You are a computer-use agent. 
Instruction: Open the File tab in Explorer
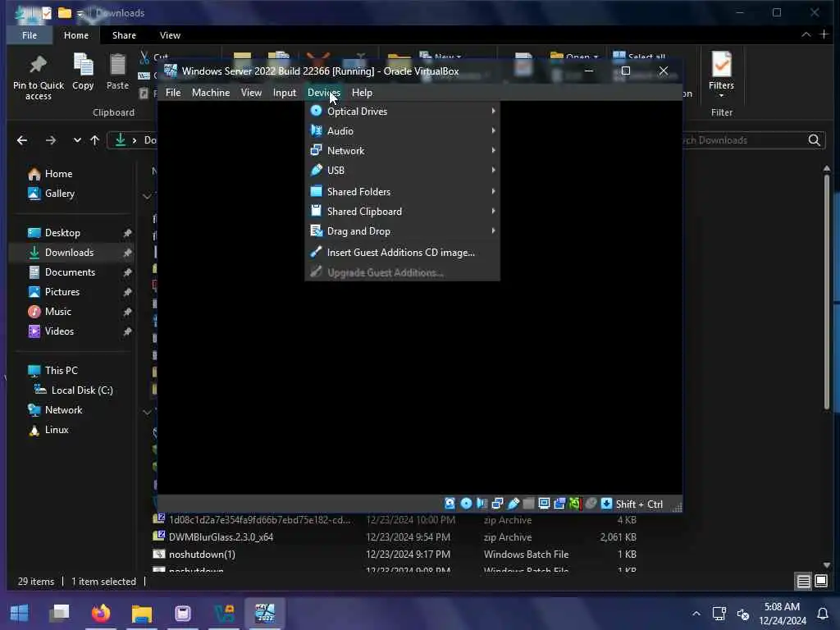(x=30, y=35)
